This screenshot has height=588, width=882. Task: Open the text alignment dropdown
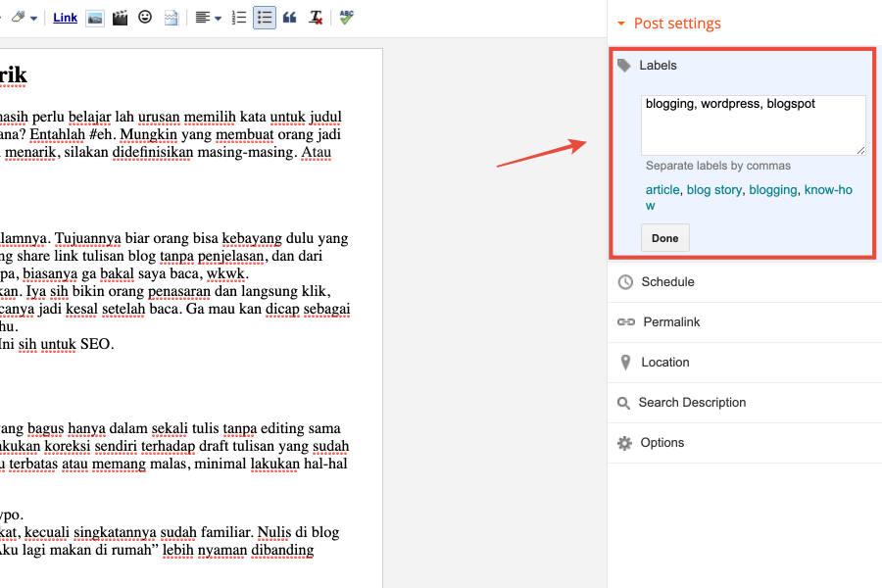[208, 18]
